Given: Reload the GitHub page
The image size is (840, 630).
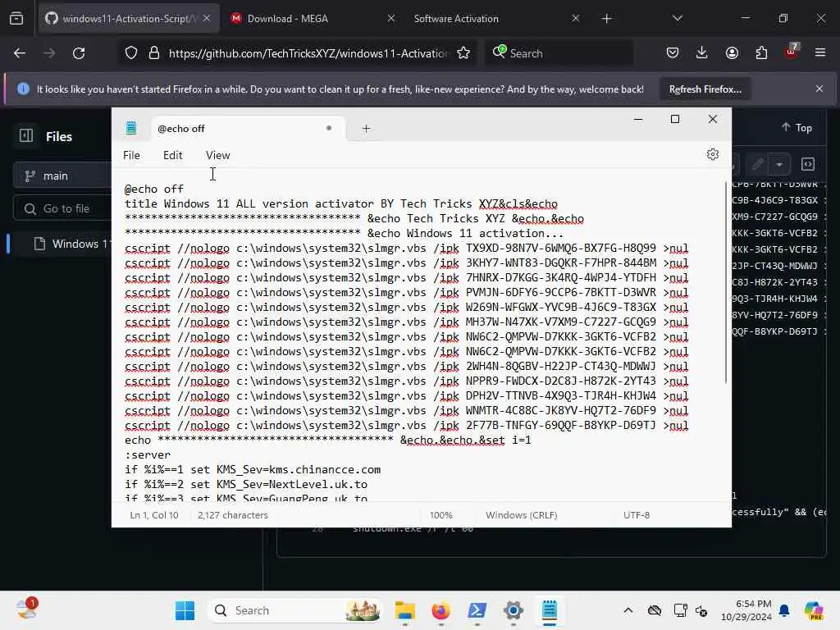Looking at the screenshot, I should [x=79, y=53].
